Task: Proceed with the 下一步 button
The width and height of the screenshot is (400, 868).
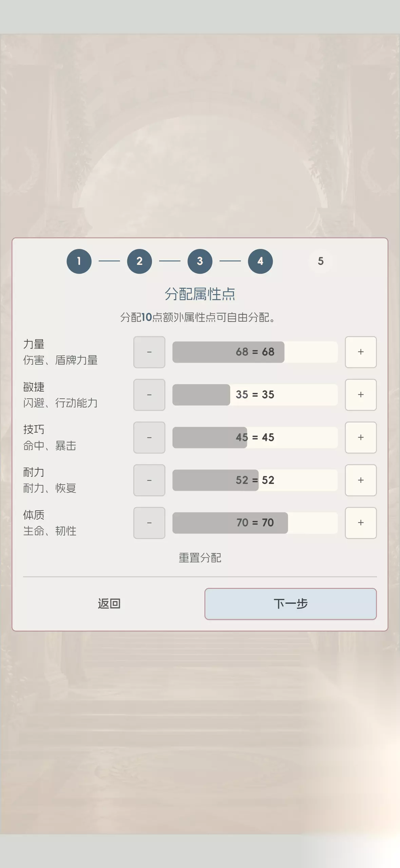Action: pos(290,603)
